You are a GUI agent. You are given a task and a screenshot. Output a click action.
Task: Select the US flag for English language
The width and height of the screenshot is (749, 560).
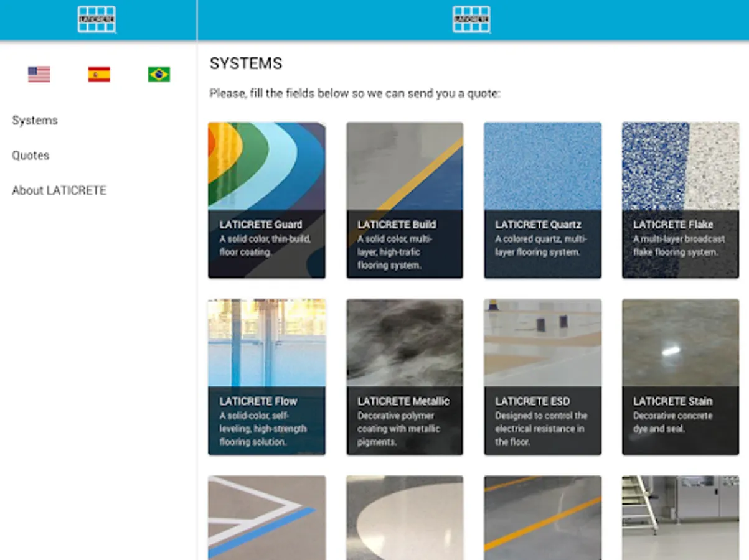point(39,75)
